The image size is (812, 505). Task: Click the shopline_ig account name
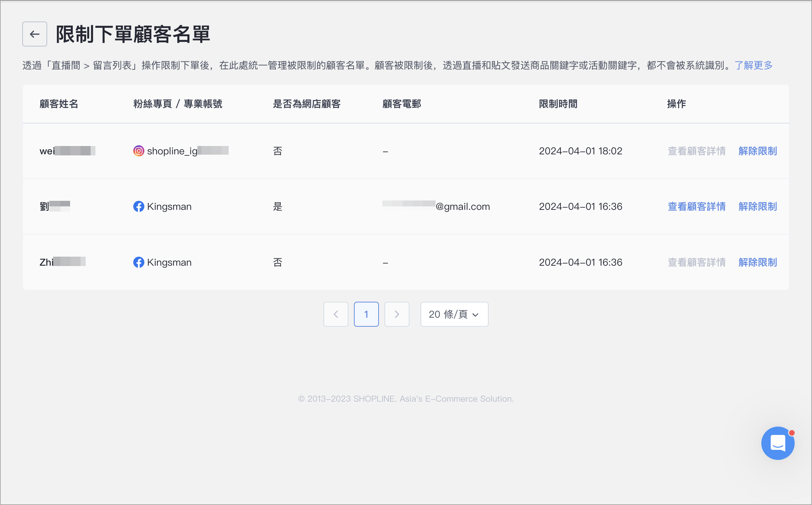188,151
